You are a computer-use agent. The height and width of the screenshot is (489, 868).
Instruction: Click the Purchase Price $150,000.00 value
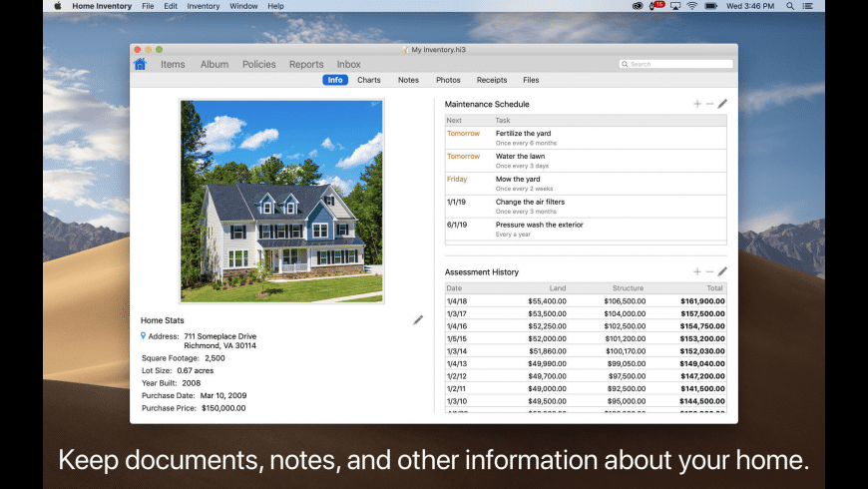tap(223, 408)
